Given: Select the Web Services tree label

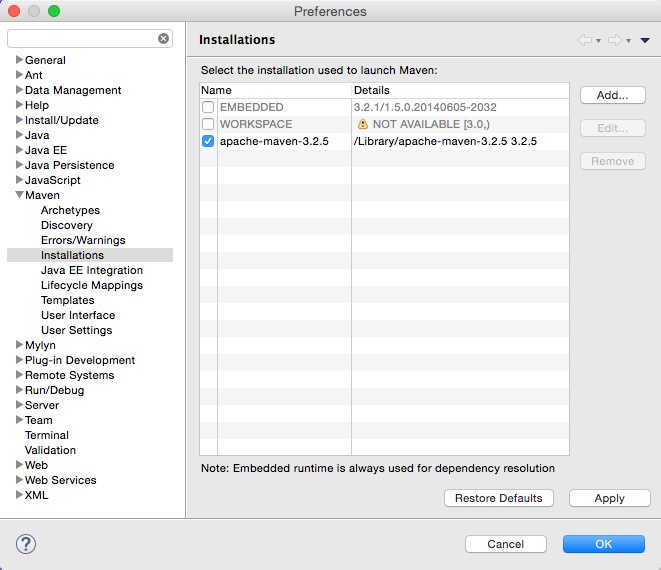Looking at the screenshot, I should point(60,480).
